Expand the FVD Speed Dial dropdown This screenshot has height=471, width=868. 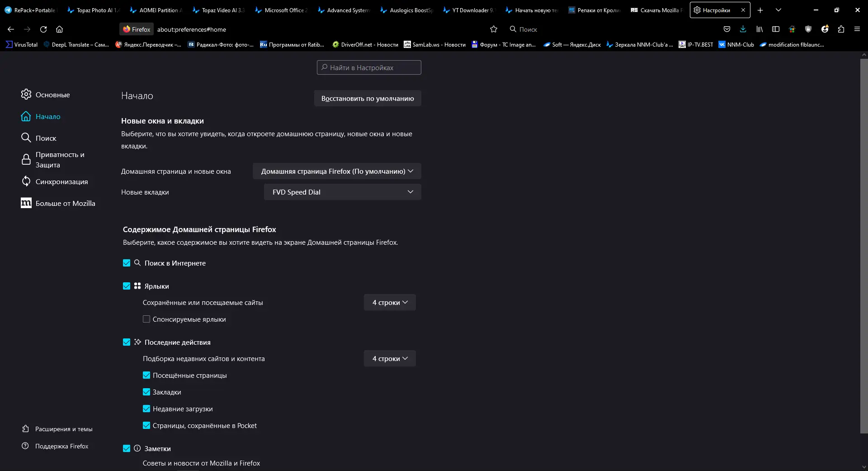[x=342, y=192]
